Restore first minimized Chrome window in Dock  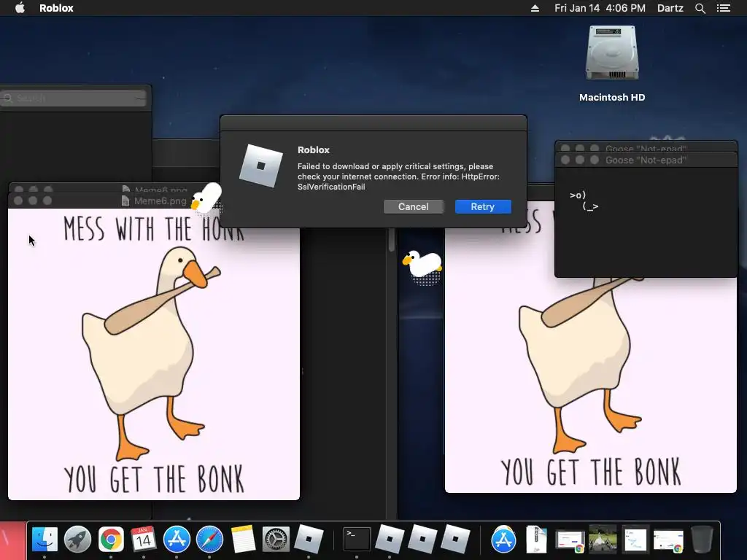coord(570,540)
